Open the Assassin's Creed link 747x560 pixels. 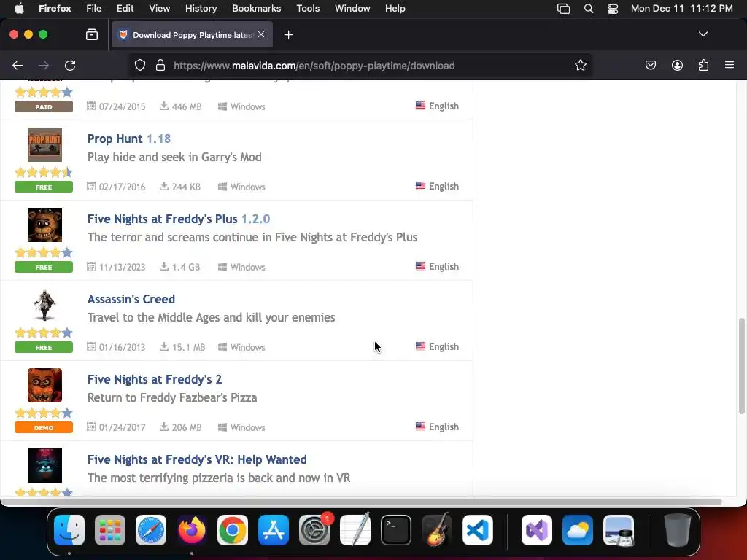[x=131, y=299]
